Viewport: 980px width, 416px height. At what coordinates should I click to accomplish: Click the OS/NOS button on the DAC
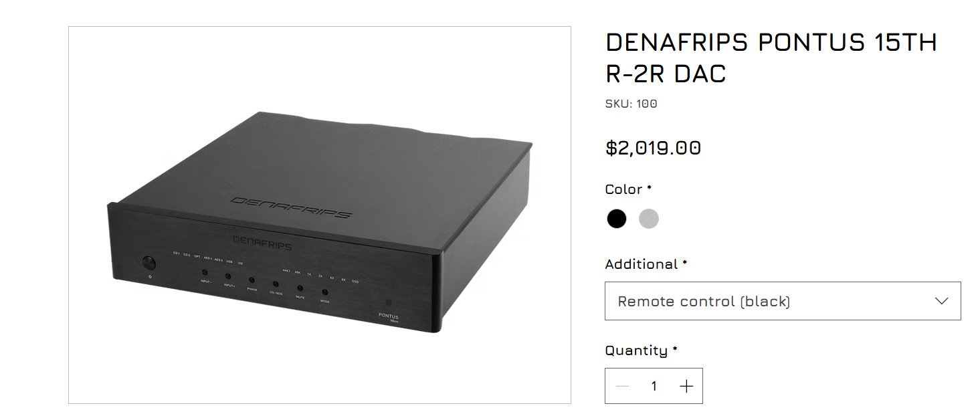click(x=276, y=284)
